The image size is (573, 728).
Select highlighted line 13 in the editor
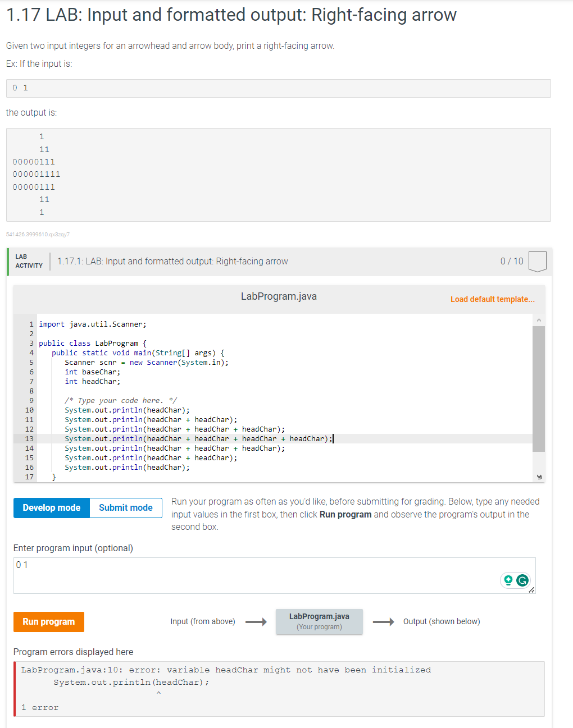(197, 438)
